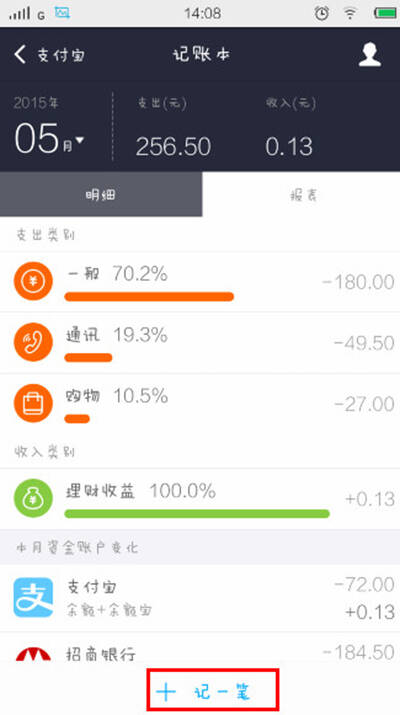Check the Wi-Fi status bar icon

pos(350,13)
